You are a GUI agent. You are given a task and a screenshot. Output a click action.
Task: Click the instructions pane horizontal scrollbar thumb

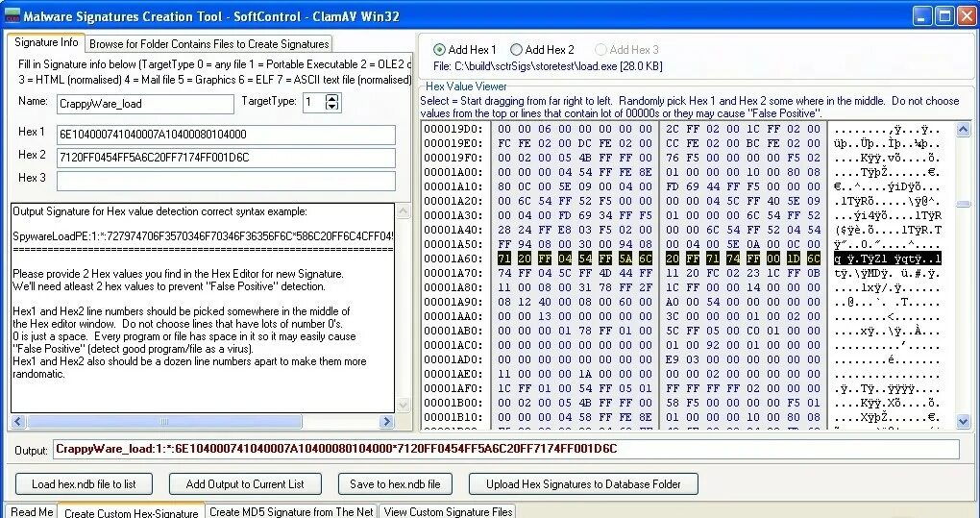(x=164, y=422)
